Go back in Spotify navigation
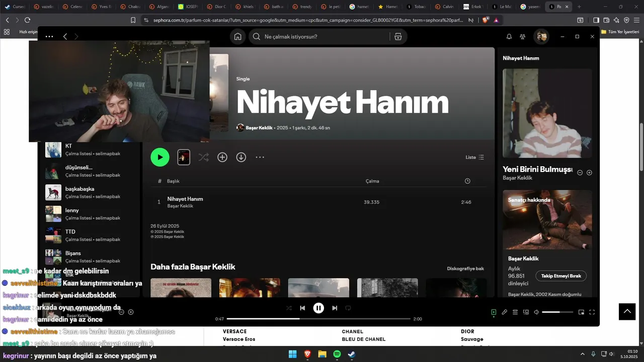 pyautogui.click(x=65, y=37)
